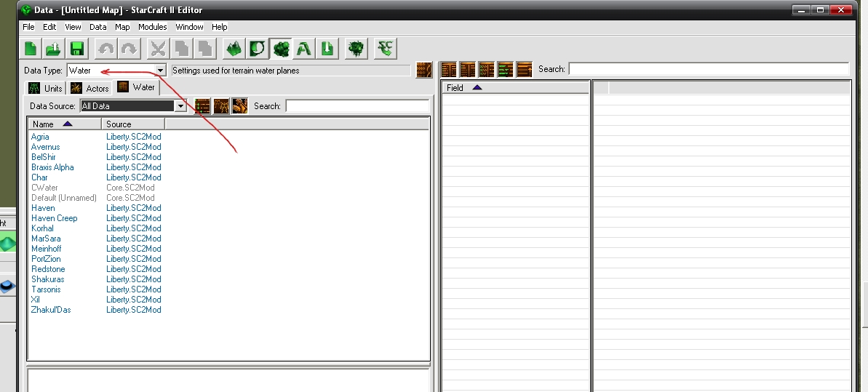Toggle the middle unit icon beside Data Source
Image resolution: width=868 pixels, height=392 pixels.
(221, 105)
